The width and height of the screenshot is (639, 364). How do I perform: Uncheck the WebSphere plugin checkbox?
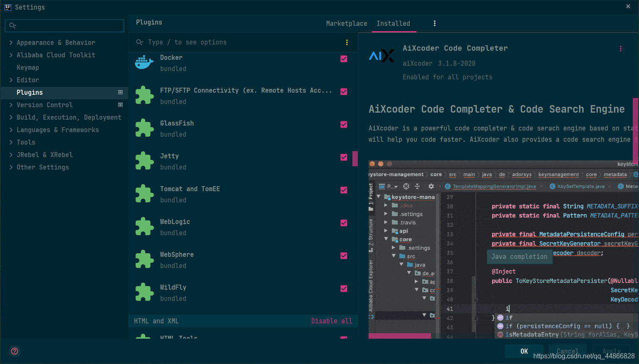pos(344,256)
